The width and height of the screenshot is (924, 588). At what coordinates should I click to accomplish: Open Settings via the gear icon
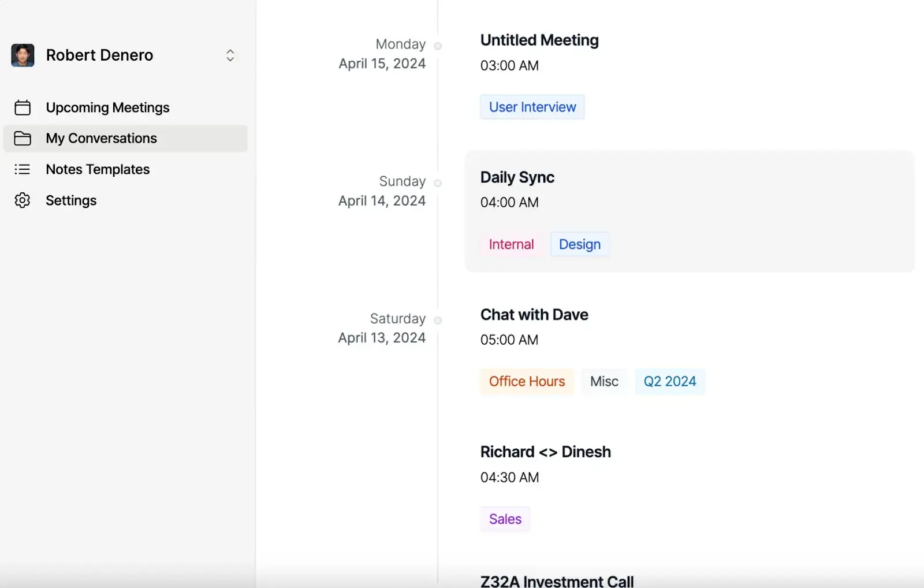(23, 200)
